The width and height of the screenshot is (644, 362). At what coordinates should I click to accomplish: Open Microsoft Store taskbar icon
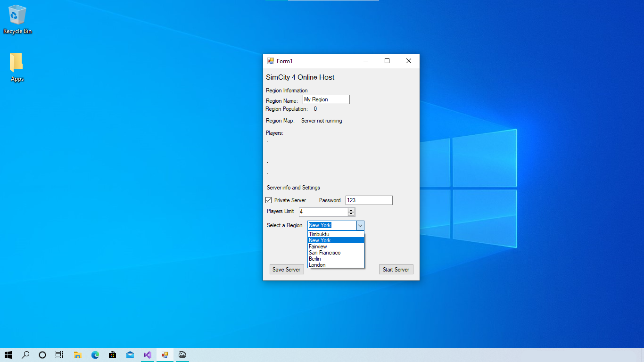click(x=113, y=355)
